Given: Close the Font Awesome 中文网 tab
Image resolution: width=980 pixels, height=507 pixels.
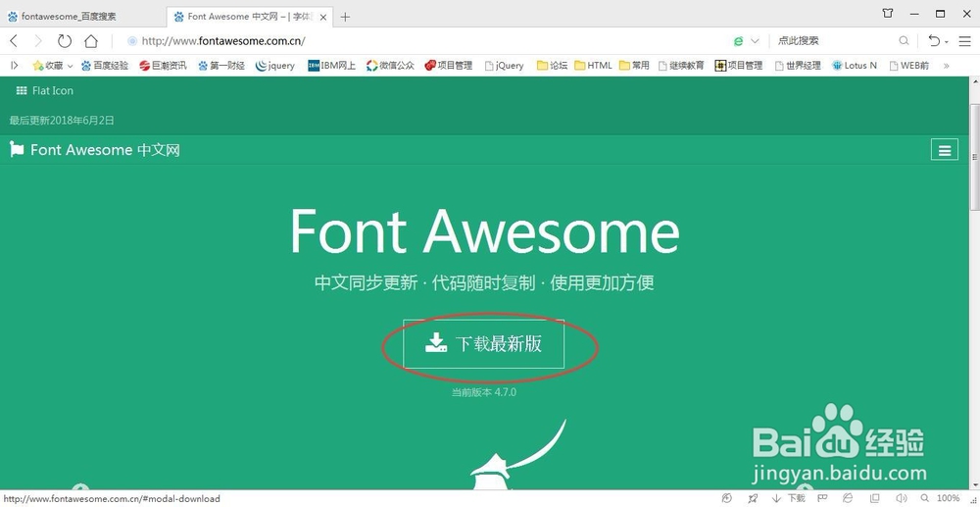Looking at the screenshot, I should [x=323, y=17].
